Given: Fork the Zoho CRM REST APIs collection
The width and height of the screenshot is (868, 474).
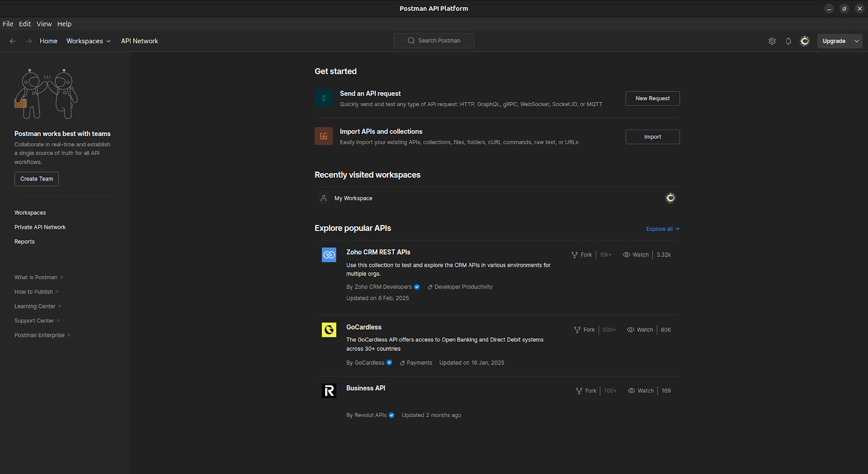Looking at the screenshot, I should [x=582, y=255].
